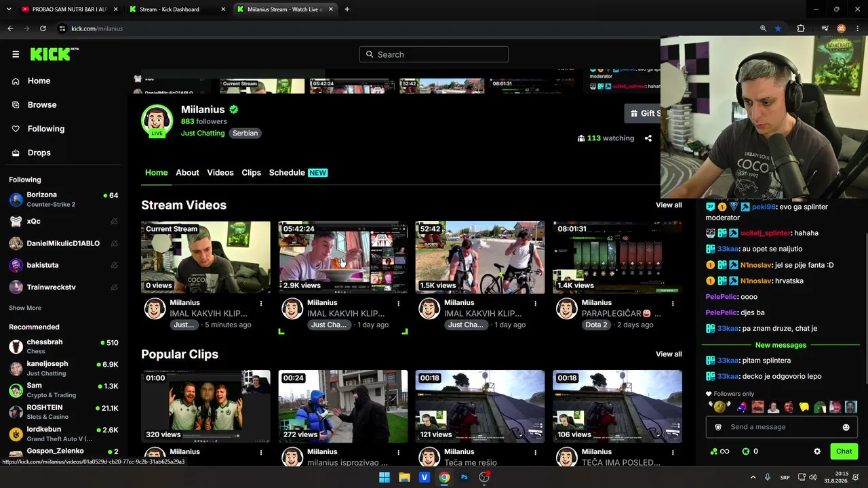The image size is (868, 488).
Task: Click the Send a message chat box
Action: tap(782, 427)
